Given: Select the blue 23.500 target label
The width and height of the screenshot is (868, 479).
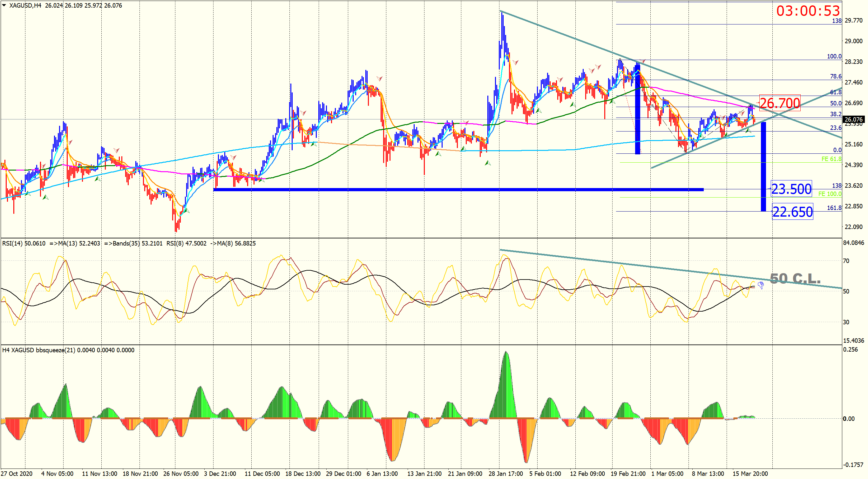Looking at the screenshot, I should tap(791, 189).
